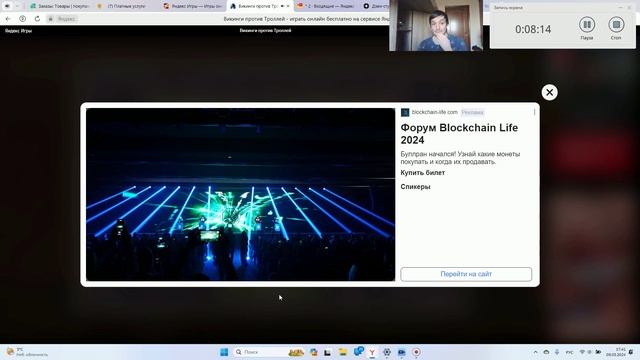Screen dimensions: 640x360
Task: Click the webcam preview window
Action: click(x=436, y=25)
